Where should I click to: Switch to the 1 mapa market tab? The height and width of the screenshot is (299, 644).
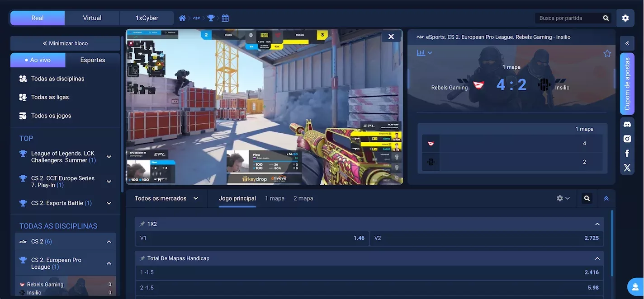(275, 198)
